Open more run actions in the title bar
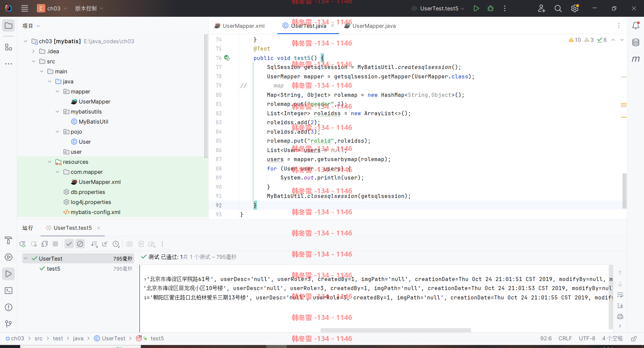The image size is (644, 348). 505,8
